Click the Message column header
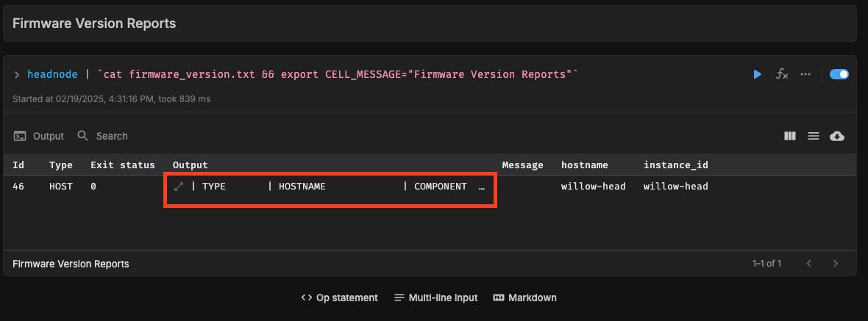 click(522, 165)
